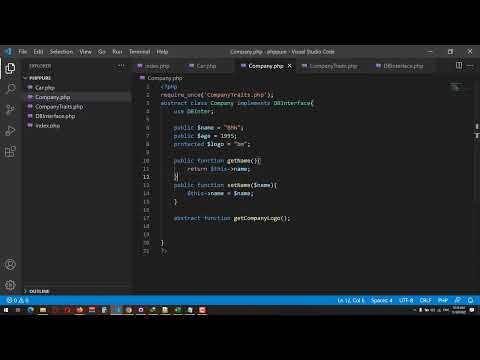The height and width of the screenshot is (360, 480).
Task: Close the Company.php tab
Action: pyautogui.click(x=290, y=66)
